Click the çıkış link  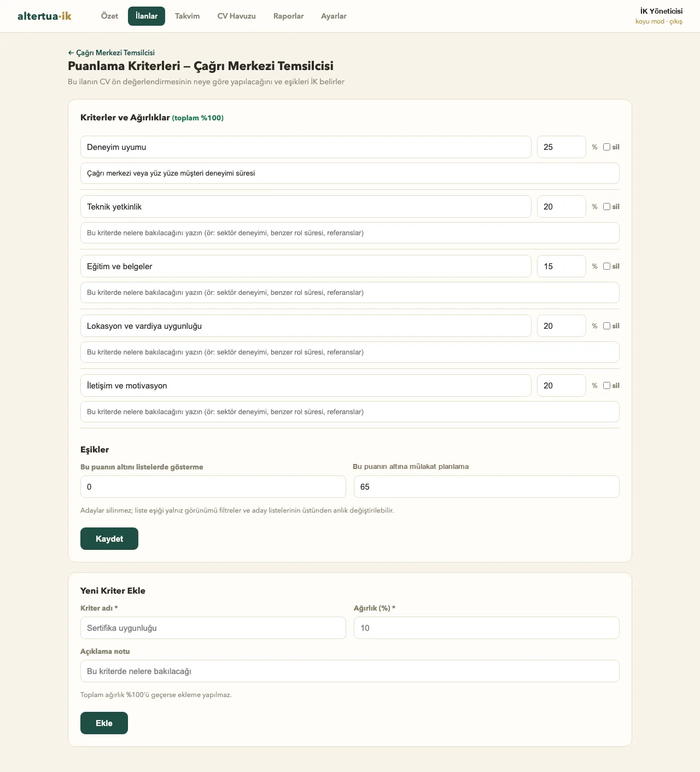pos(676,21)
